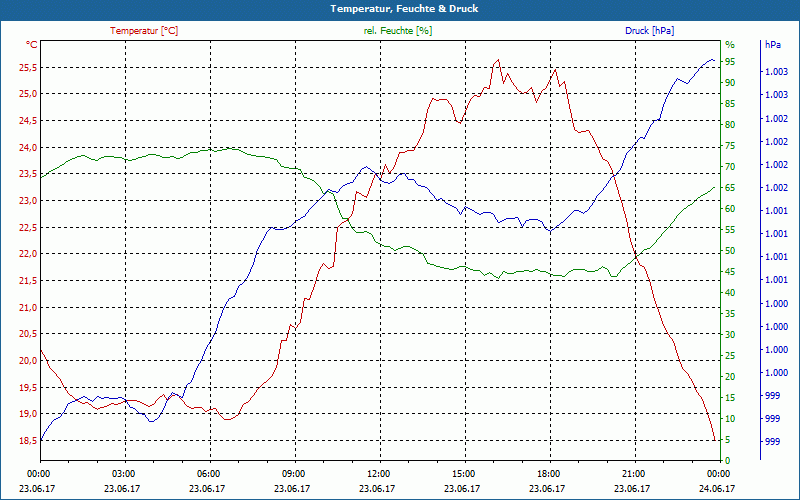Click the 25,0 tick on temperature axis
Viewport: 800px width, 500px height.
point(28,94)
